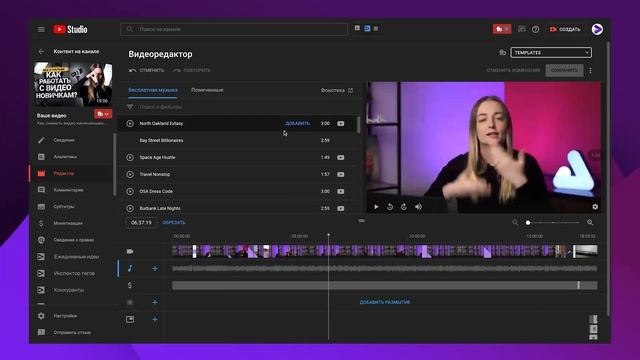Click the ОТМЕНИТЬ undo button
Viewport: 640px width, 360px height.
[147, 70]
